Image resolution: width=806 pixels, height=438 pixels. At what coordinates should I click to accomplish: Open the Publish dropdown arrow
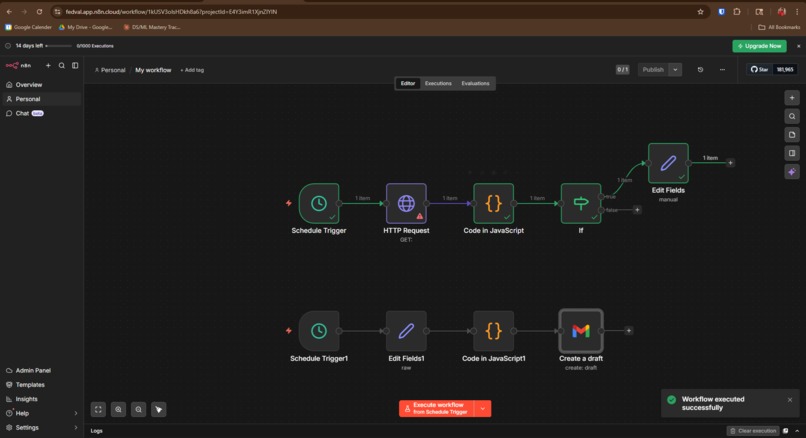click(x=675, y=69)
